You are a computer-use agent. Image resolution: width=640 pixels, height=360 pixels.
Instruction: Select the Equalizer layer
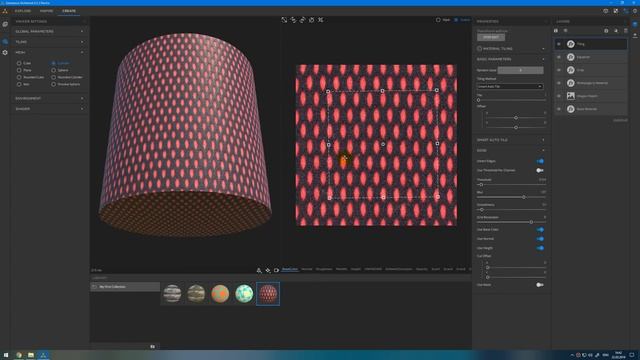591,57
